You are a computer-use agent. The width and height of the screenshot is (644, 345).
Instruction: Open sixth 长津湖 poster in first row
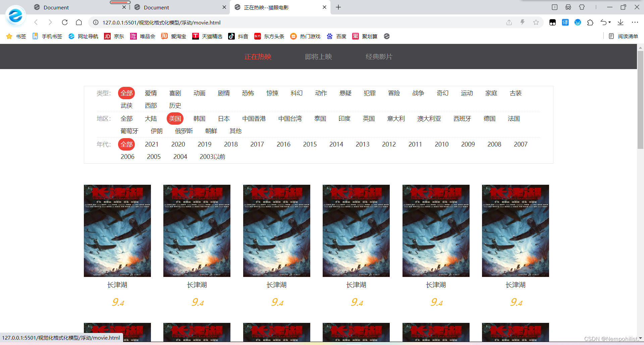tap(516, 231)
